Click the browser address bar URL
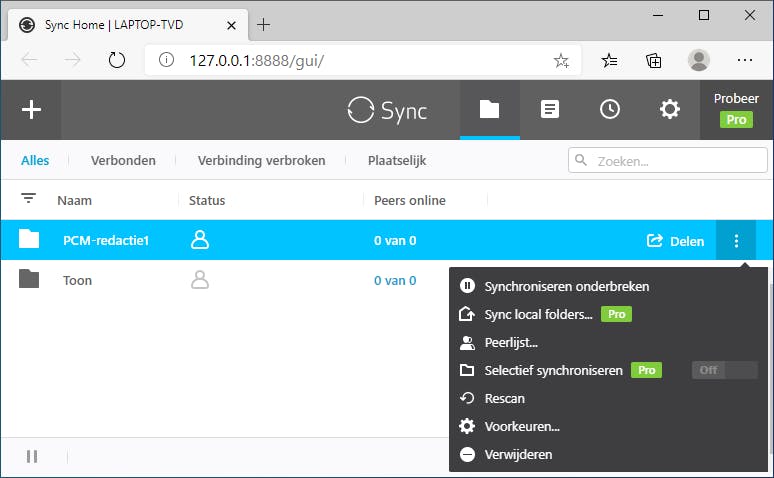The height and width of the screenshot is (478, 774). tap(257, 61)
